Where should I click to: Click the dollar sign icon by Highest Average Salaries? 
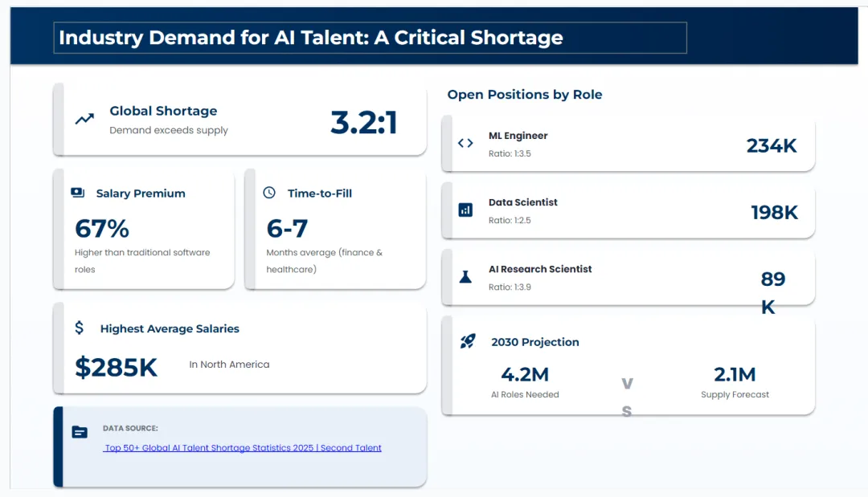click(79, 328)
